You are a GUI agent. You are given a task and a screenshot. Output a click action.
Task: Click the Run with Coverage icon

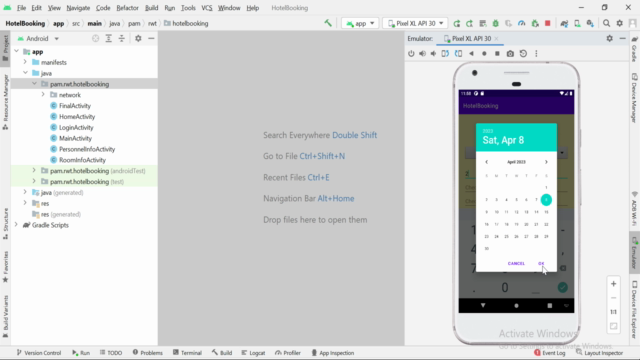click(508, 23)
